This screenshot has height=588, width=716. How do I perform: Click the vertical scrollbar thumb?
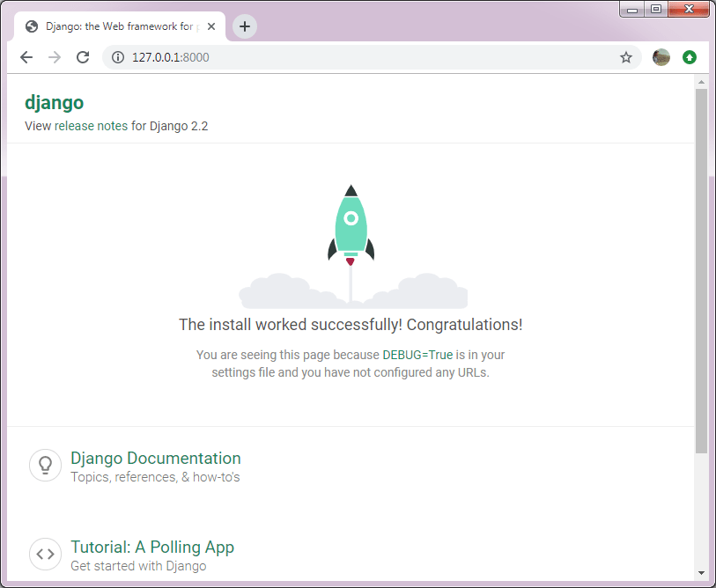coord(701,271)
